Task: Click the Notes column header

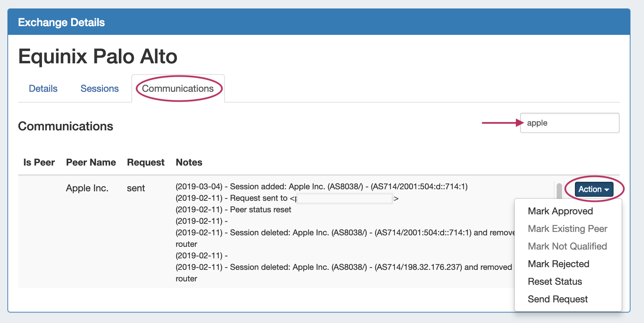Action: 189,163
